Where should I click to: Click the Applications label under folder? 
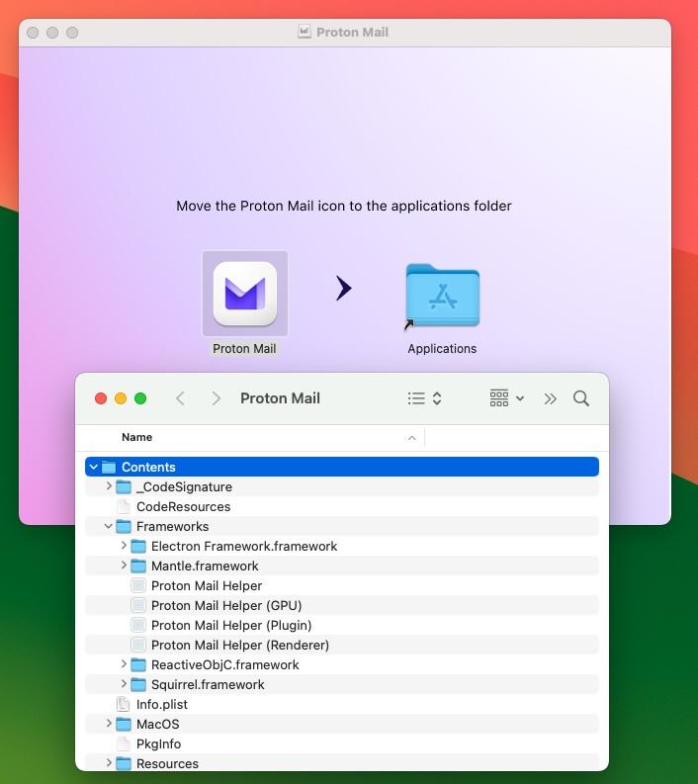click(442, 349)
